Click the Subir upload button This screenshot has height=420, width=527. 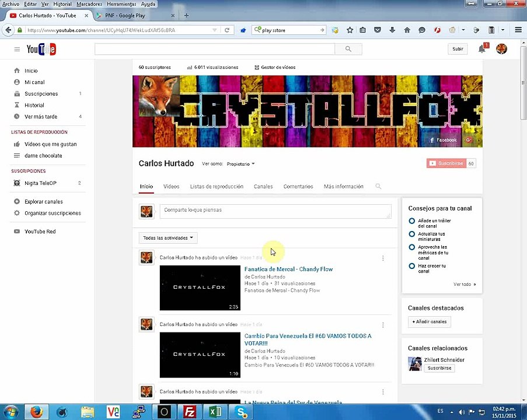click(x=458, y=49)
